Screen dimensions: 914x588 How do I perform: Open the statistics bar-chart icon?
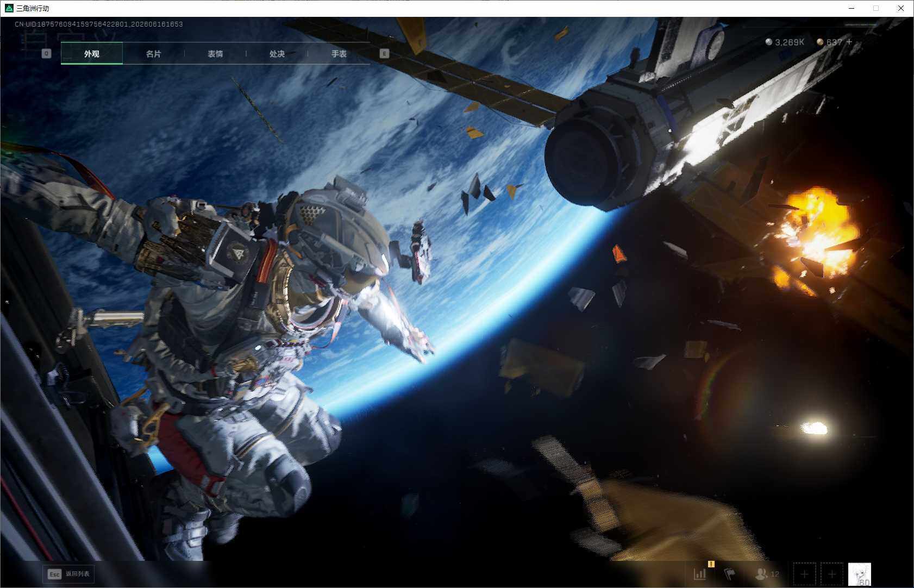700,574
